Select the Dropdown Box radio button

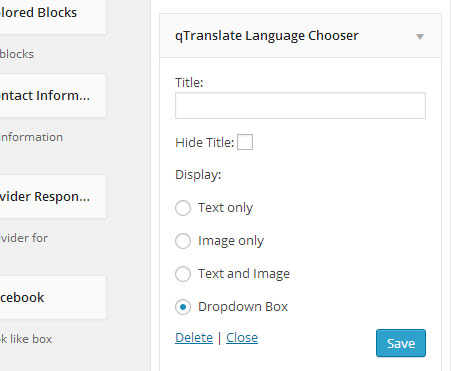coord(183,307)
